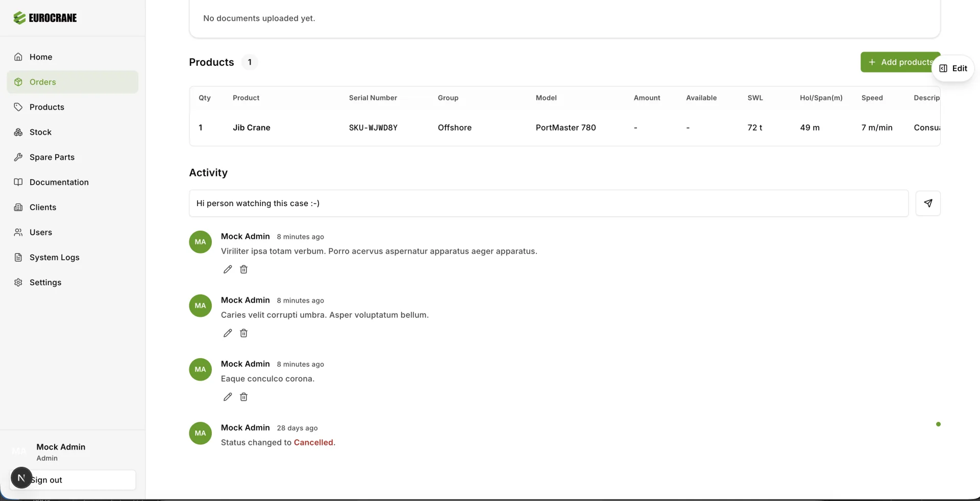Viewport: 980px width, 501px height.
Task: Go to Home in sidebar
Action: (41, 57)
